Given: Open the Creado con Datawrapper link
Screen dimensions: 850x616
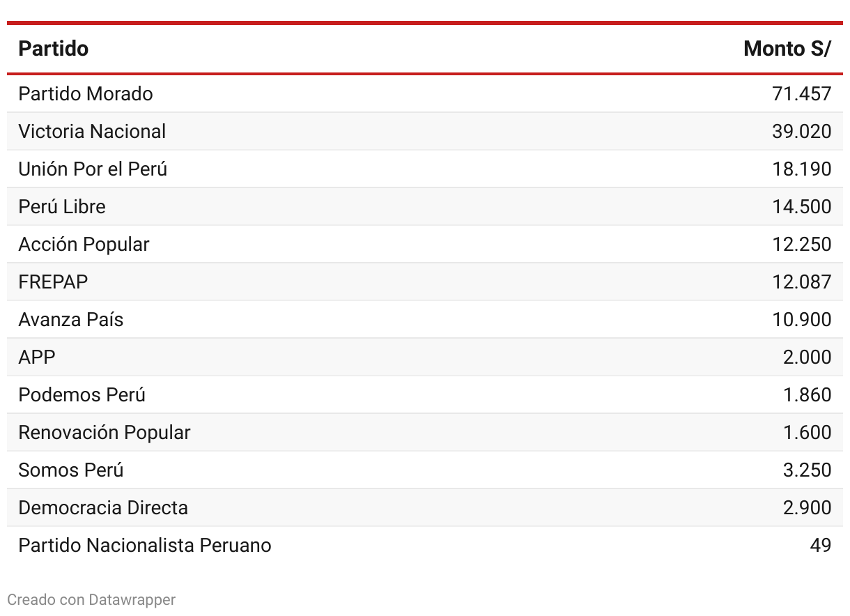Looking at the screenshot, I should point(91,599).
